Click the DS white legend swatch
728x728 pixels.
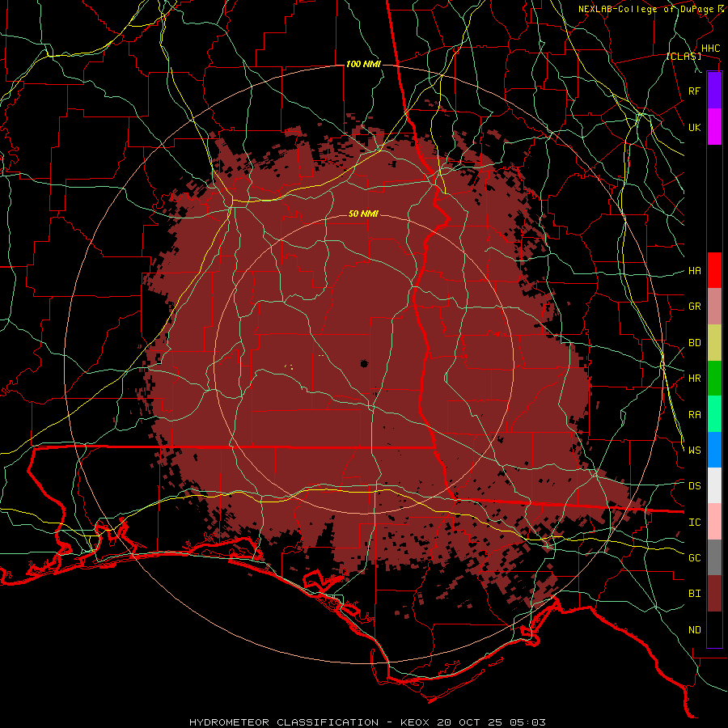pyautogui.click(x=714, y=485)
